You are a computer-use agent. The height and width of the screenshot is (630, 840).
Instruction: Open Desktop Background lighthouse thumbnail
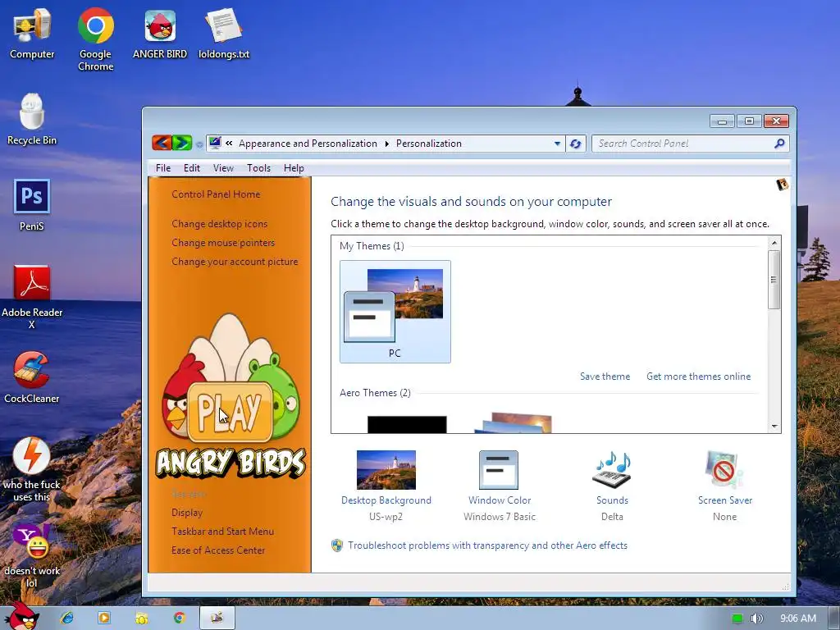click(386, 469)
